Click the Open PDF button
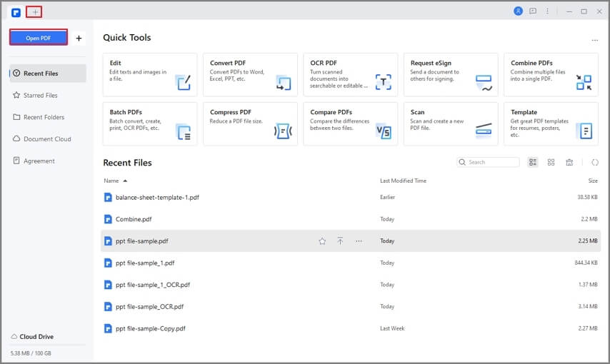The height and width of the screenshot is (364, 610). [x=39, y=38]
